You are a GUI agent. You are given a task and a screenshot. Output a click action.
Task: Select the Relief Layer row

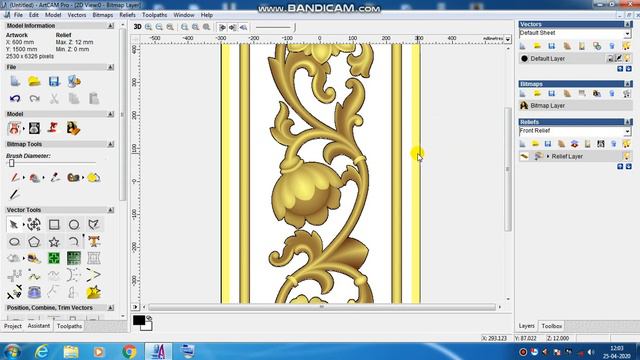pyautogui.click(x=576, y=156)
